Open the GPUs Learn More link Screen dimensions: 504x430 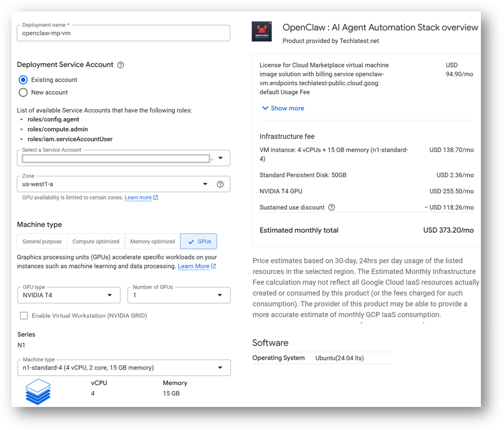(x=193, y=266)
